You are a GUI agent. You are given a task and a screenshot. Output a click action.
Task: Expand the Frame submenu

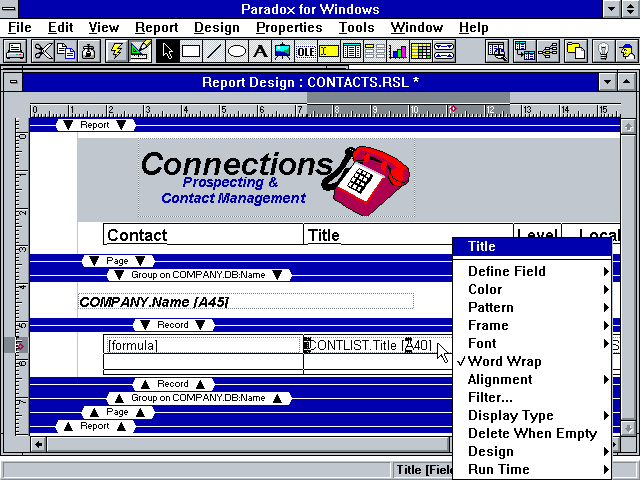tap(531, 325)
